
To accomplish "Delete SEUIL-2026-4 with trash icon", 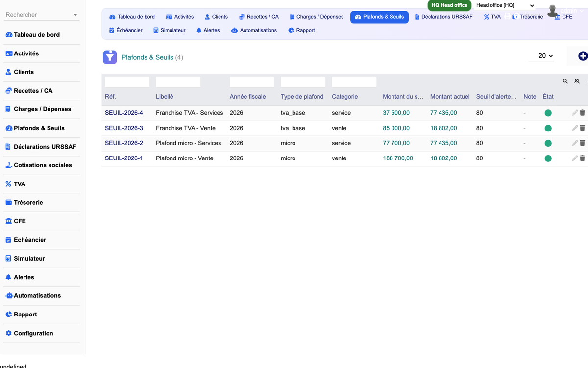I will click(x=582, y=113).
